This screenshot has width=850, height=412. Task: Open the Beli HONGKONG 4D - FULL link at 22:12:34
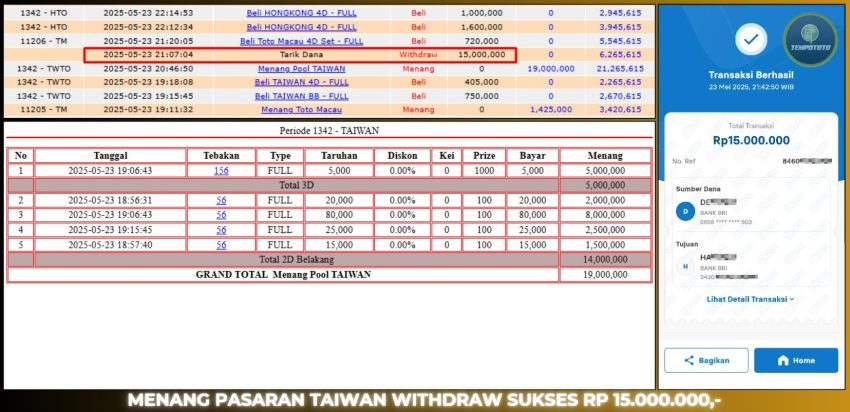click(x=301, y=27)
